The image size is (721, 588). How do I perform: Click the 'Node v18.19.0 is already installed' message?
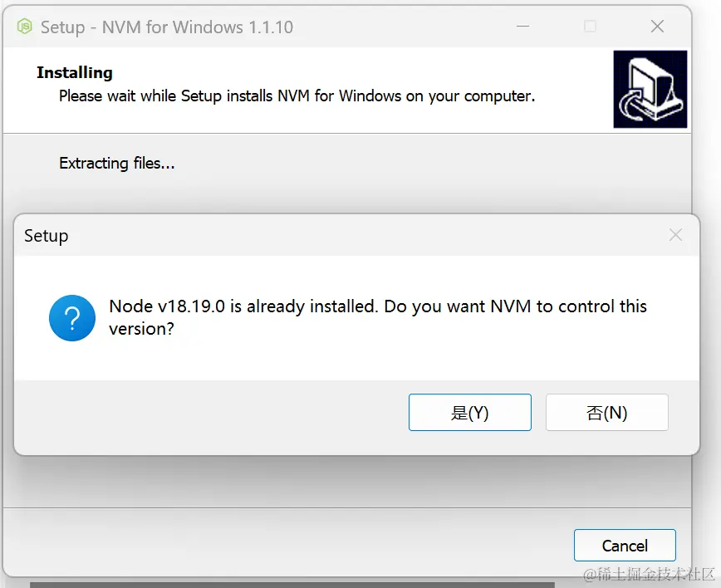[377, 317]
